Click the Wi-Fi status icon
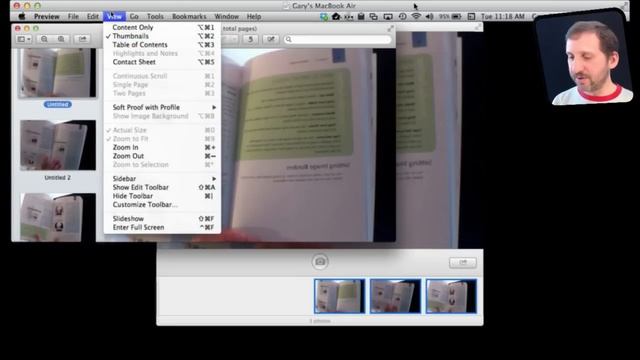This screenshot has height=360, width=640. [416, 16]
